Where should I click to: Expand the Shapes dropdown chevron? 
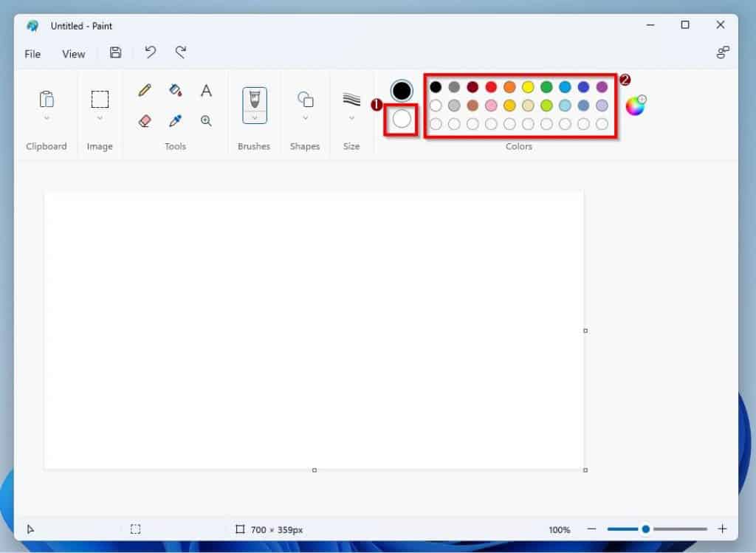pyautogui.click(x=305, y=117)
